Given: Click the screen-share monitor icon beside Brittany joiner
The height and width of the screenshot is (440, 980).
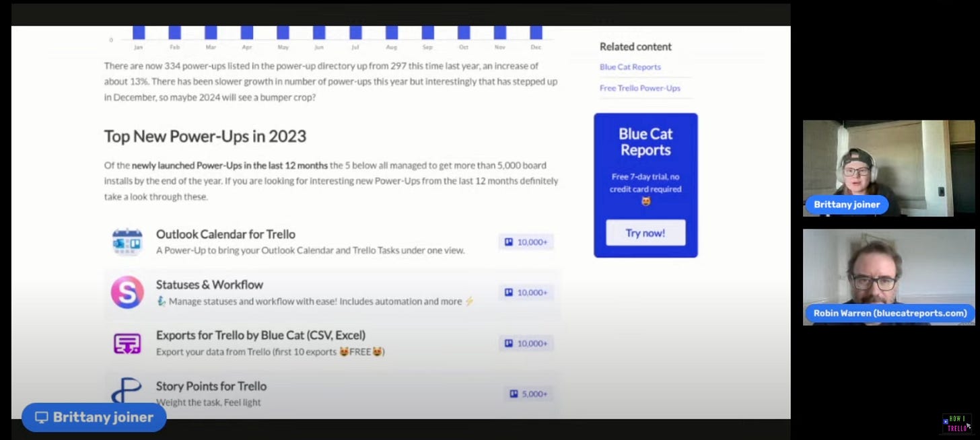Looking at the screenshot, I should pos(41,417).
